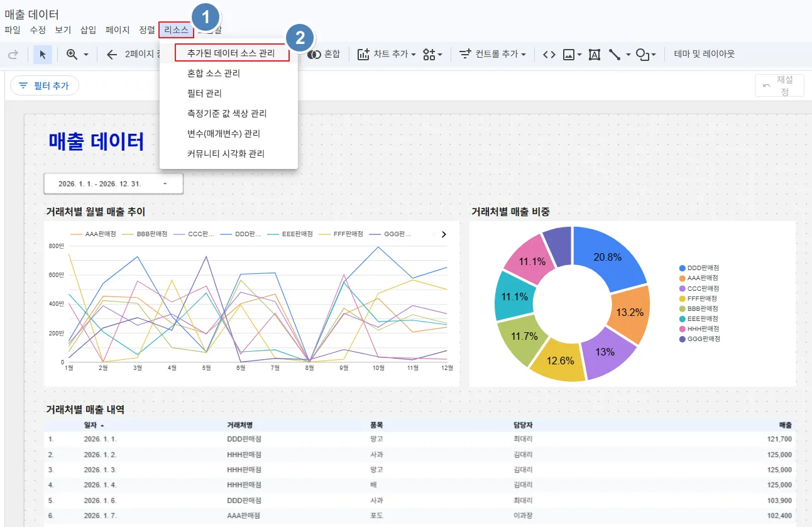812x527 pixels.
Task: Click the 포도 item cell
Action: click(x=377, y=516)
